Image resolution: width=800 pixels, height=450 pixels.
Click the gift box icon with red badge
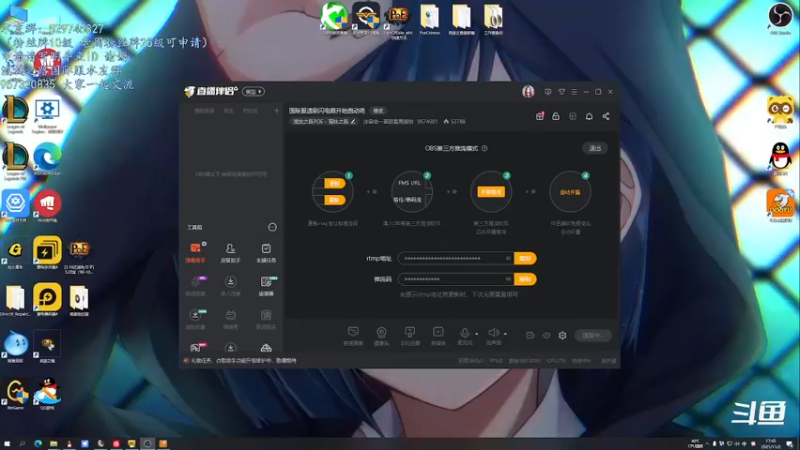pyautogui.click(x=540, y=116)
